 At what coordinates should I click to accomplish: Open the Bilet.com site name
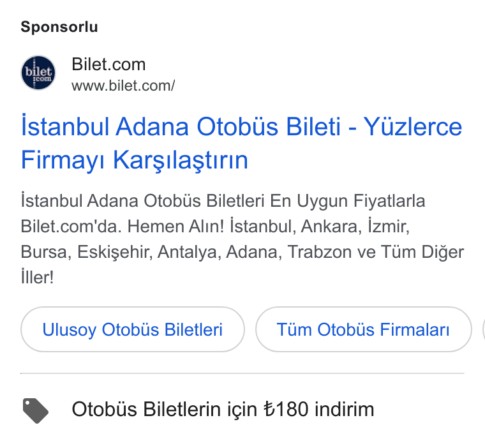[108, 64]
